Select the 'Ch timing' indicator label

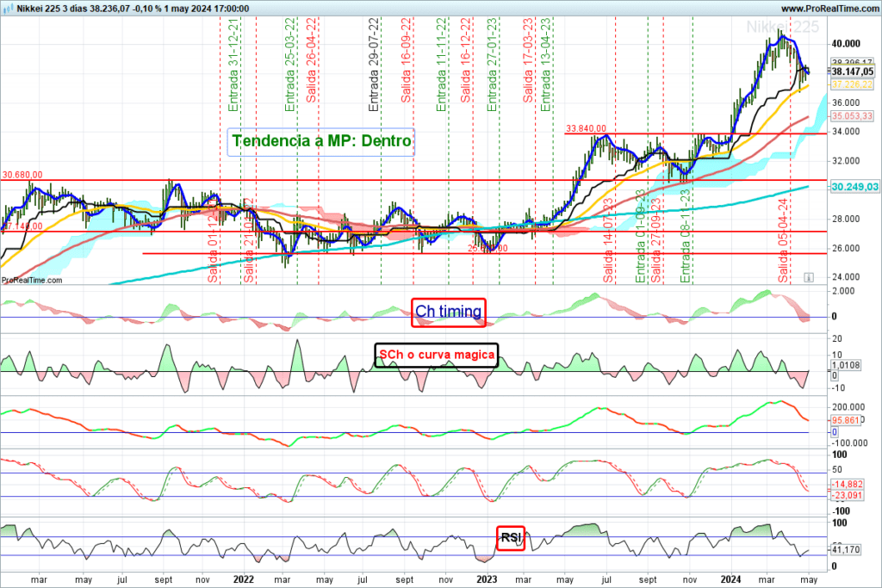(448, 312)
